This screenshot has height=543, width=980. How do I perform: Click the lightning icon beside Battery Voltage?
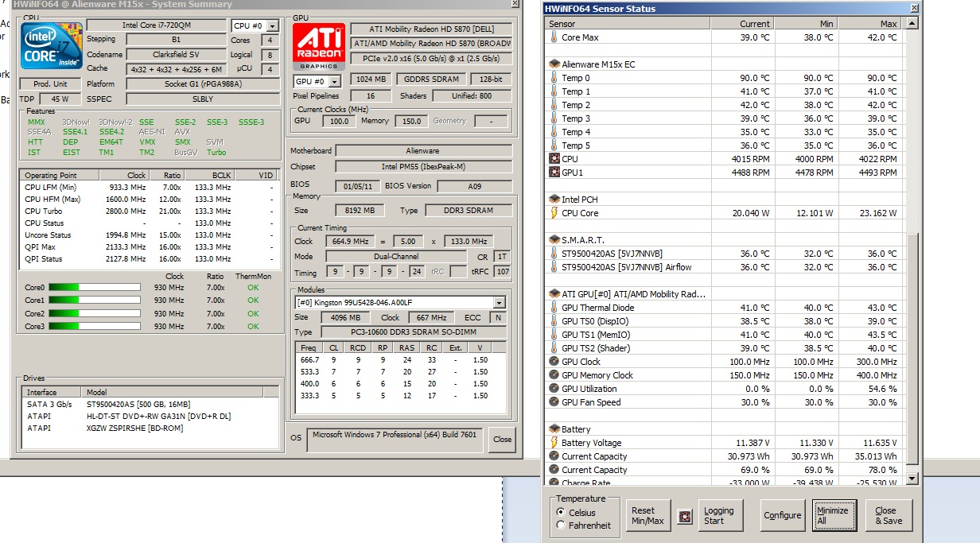(x=554, y=443)
